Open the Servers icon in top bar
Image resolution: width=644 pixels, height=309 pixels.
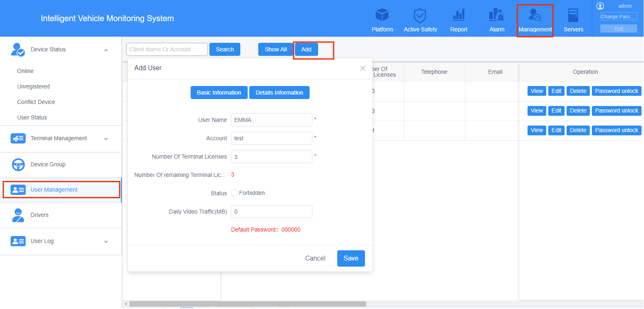573,15
